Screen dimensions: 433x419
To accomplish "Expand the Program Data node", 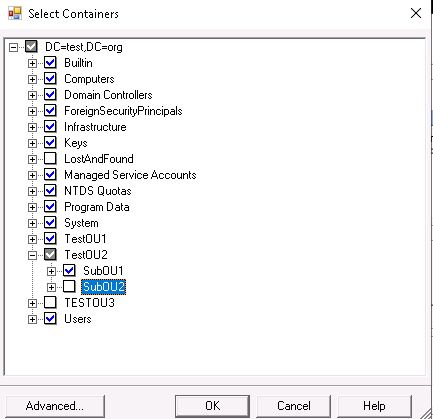I will pyautogui.click(x=32, y=207).
